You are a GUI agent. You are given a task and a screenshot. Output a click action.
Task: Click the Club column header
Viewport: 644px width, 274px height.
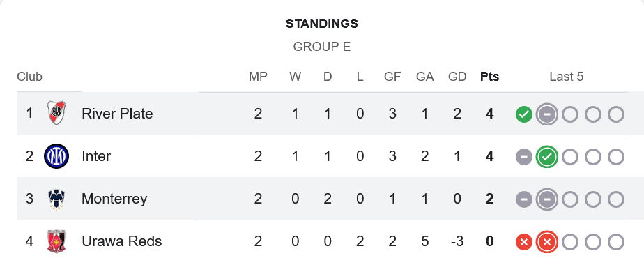tap(29, 77)
